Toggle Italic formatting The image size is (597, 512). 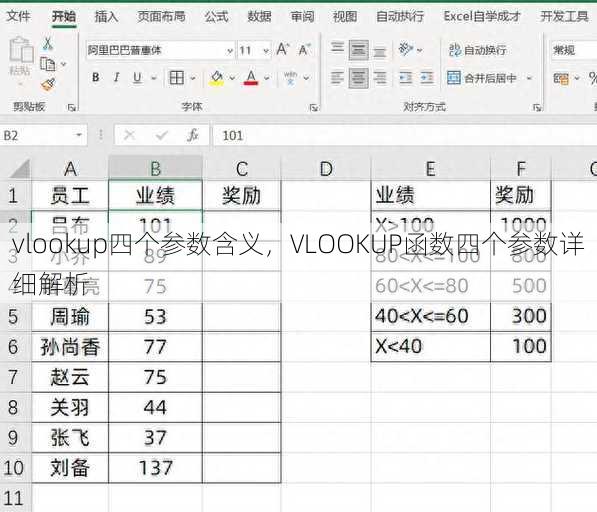point(117,78)
